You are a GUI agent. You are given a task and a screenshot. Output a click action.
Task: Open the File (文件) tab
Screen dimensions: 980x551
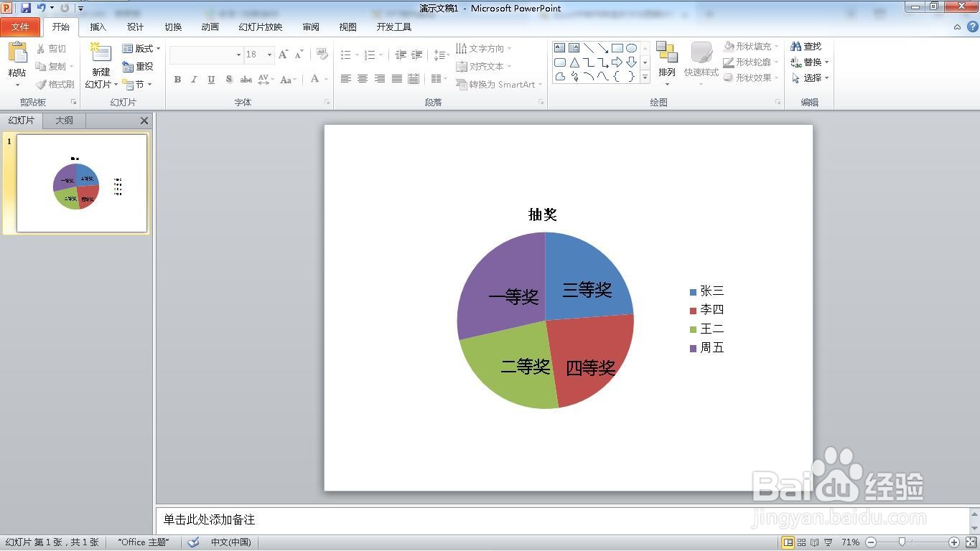click(x=20, y=27)
